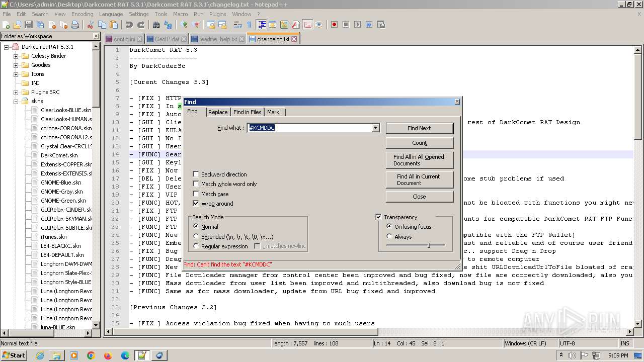Click Find All in Current Document

[419, 179]
